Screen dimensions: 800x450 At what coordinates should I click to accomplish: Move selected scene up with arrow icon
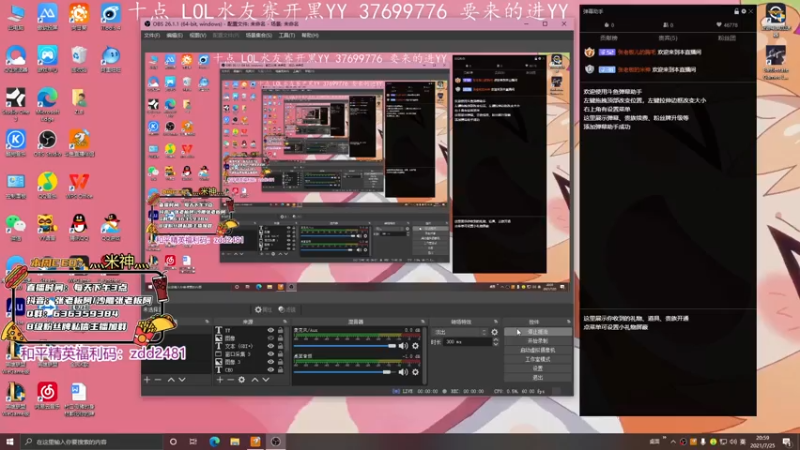pos(171,380)
